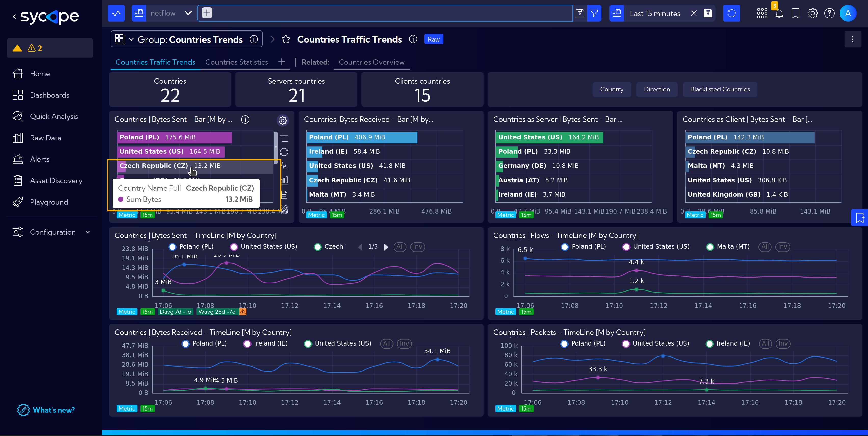Toggle Malta (MT) series in Flows timeline

[728, 246]
